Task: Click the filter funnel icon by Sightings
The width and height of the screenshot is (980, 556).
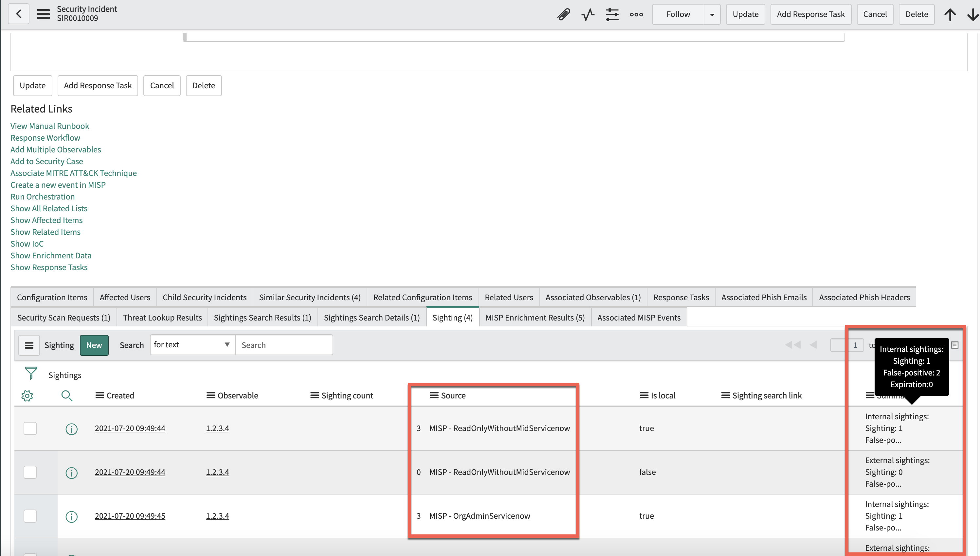Action: point(30,374)
